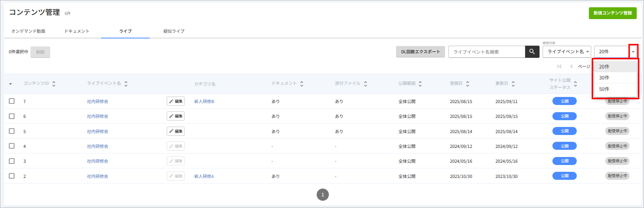The image size is (644, 208).
Task: Go to first page icon
Action: tap(560, 66)
